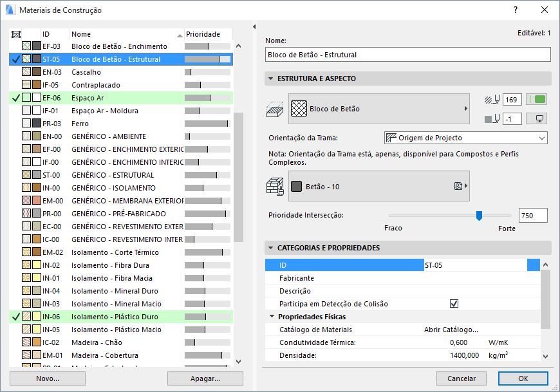Viewport: 560px width, 392px height.
Task: Collapse the CATEGORIAS E PROPRIEDADES section
Action: point(271,248)
